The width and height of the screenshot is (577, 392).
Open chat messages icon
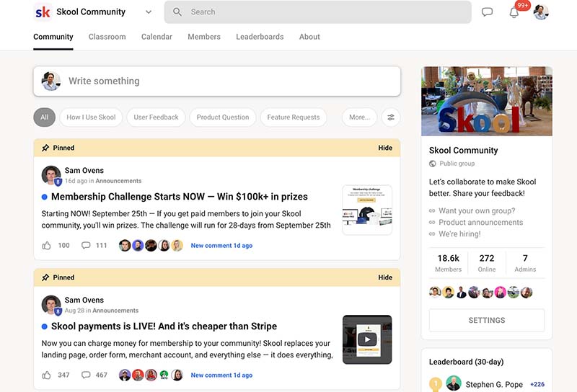click(x=487, y=12)
